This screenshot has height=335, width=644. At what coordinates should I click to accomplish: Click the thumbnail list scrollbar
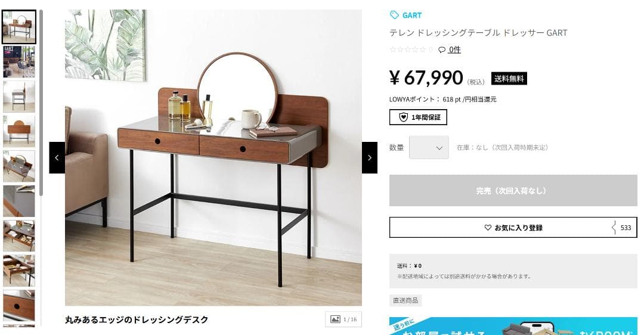[x=41, y=103]
